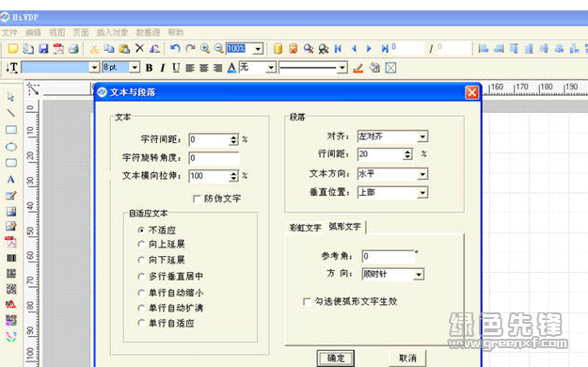Click the Zoom in magnifier icon
This screenshot has width=588, height=367.
click(x=205, y=48)
